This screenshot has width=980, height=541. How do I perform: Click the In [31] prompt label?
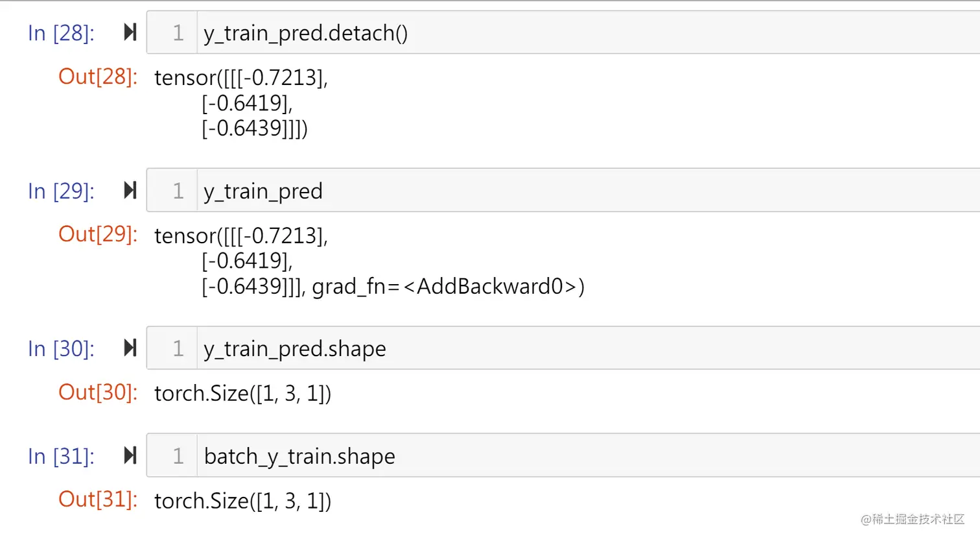click(61, 457)
